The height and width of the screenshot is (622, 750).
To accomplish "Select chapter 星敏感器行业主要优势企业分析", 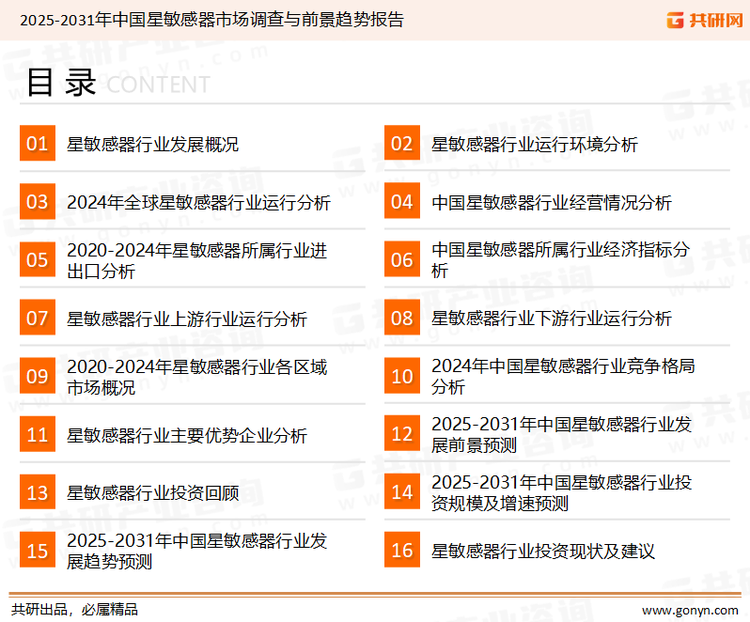I will [187, 435].
